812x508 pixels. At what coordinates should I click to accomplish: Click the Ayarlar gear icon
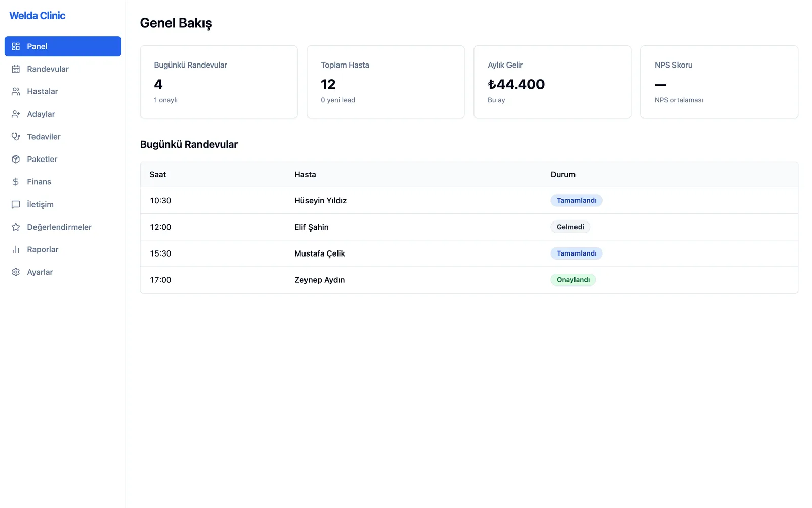coord(16,272)
